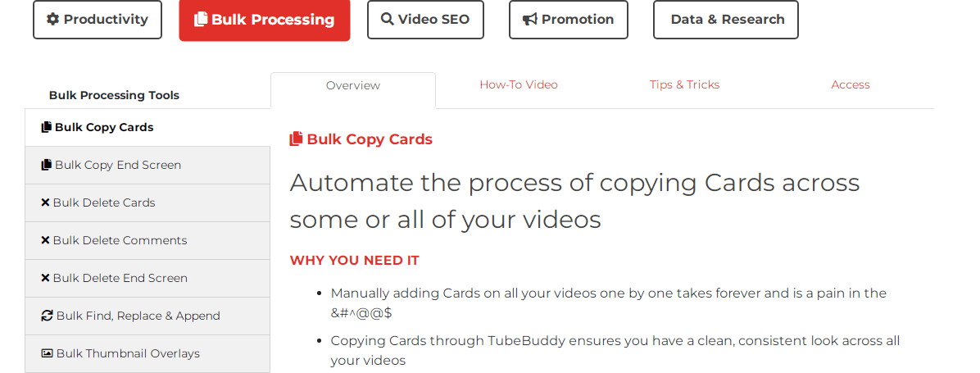Image resolution: width=980 pixels, height=373 pixels.
Task: Select the Bulk Thumbnail Overlays tool
Action: tap(147, 353)
